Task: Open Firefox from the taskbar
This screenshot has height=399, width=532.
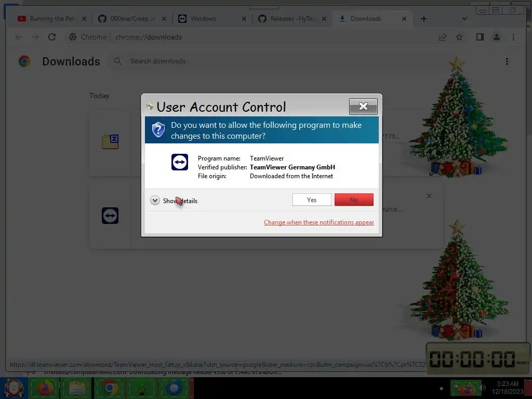Action: click(x=45, y=388)
